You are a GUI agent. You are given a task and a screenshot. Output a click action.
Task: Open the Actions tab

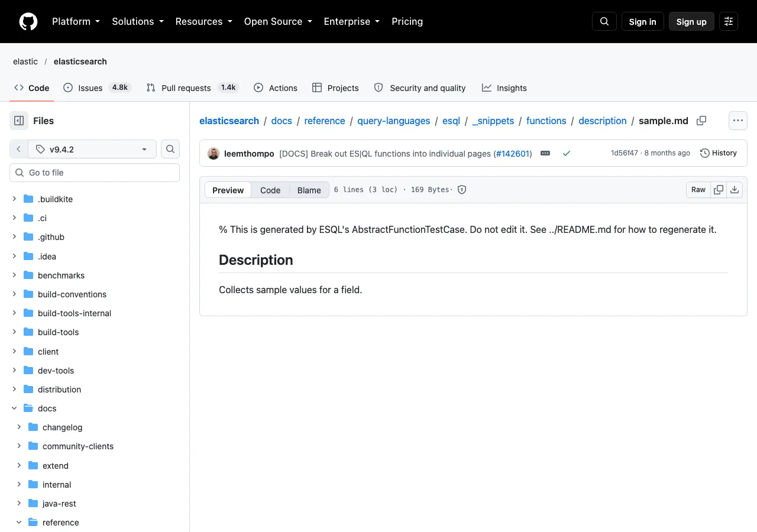[276, 87]
